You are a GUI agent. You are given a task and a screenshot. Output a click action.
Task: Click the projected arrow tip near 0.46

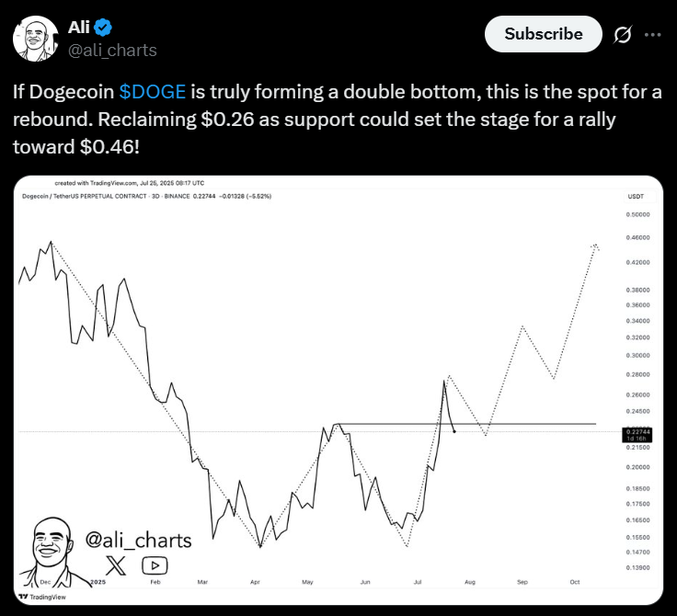[x=595, y=246]
